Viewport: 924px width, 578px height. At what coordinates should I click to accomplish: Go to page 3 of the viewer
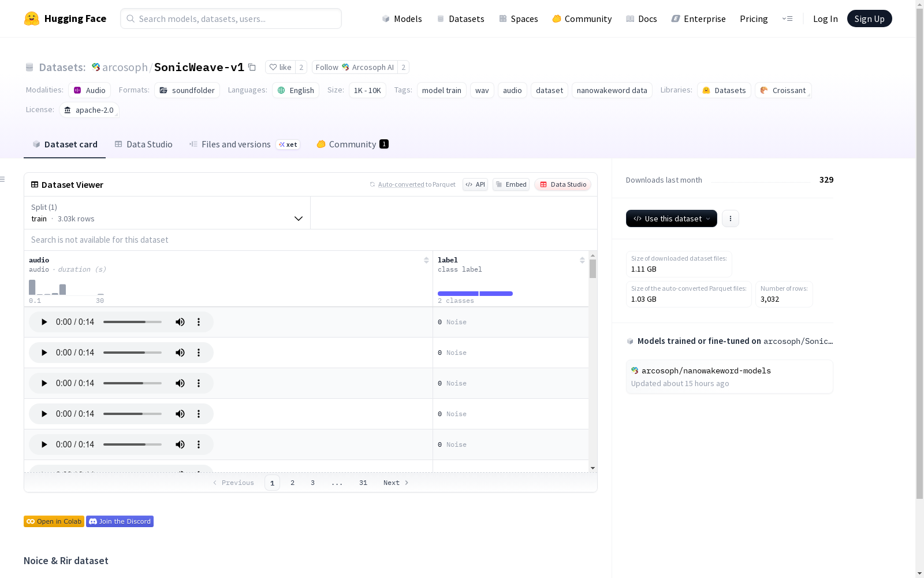312,483
